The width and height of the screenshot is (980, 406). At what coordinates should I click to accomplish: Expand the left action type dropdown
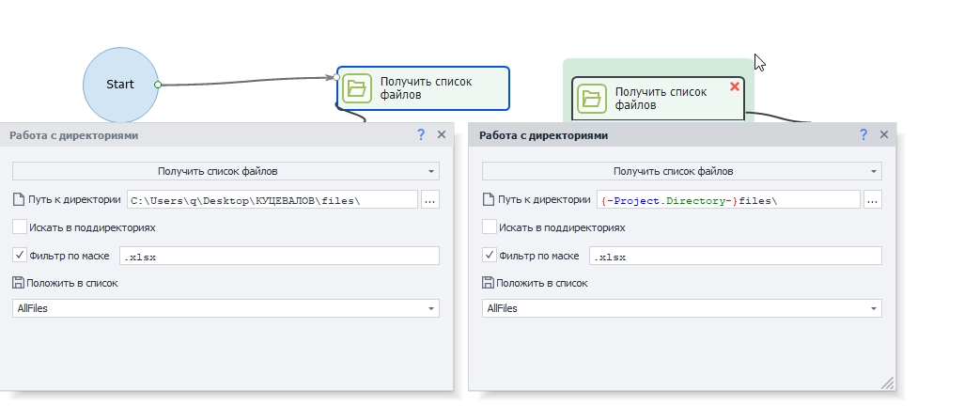pos(431,172)
